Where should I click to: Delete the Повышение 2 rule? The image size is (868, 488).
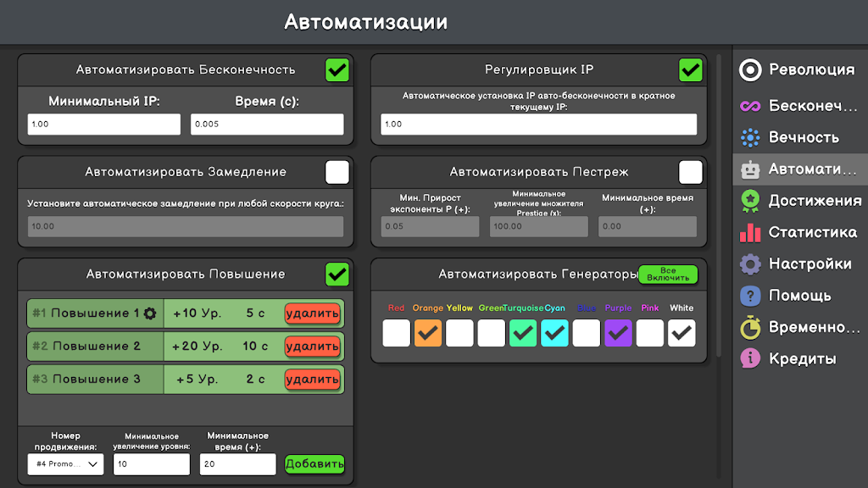point(312,347)
